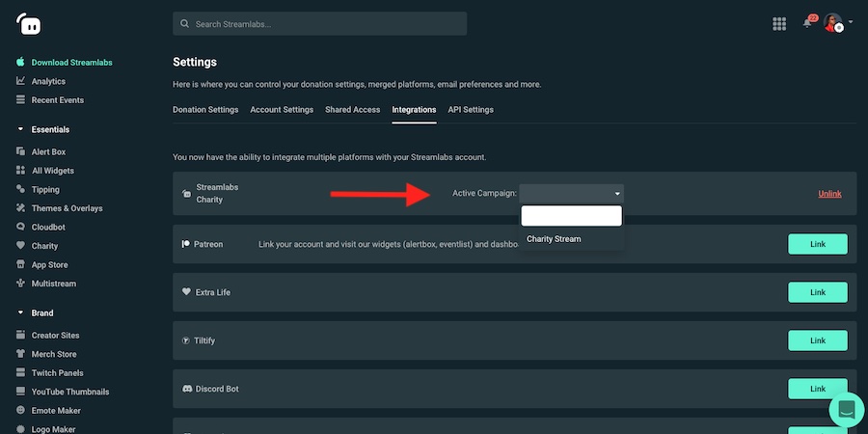Click the Twitch Panels icon
The image size is (868, 434).
tap(20, 372)
